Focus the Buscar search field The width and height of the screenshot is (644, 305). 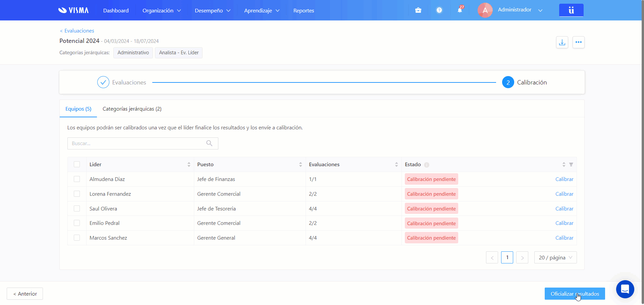[x=143, y=143]
